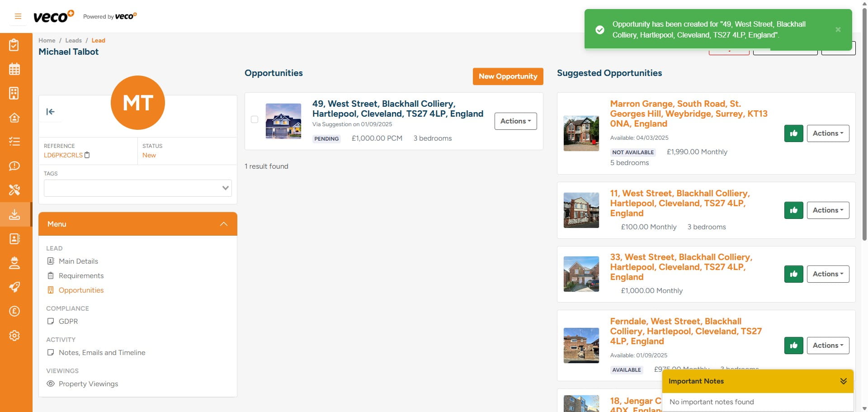
Task: Click the New Opportunity button
Action: coord(508,76)
